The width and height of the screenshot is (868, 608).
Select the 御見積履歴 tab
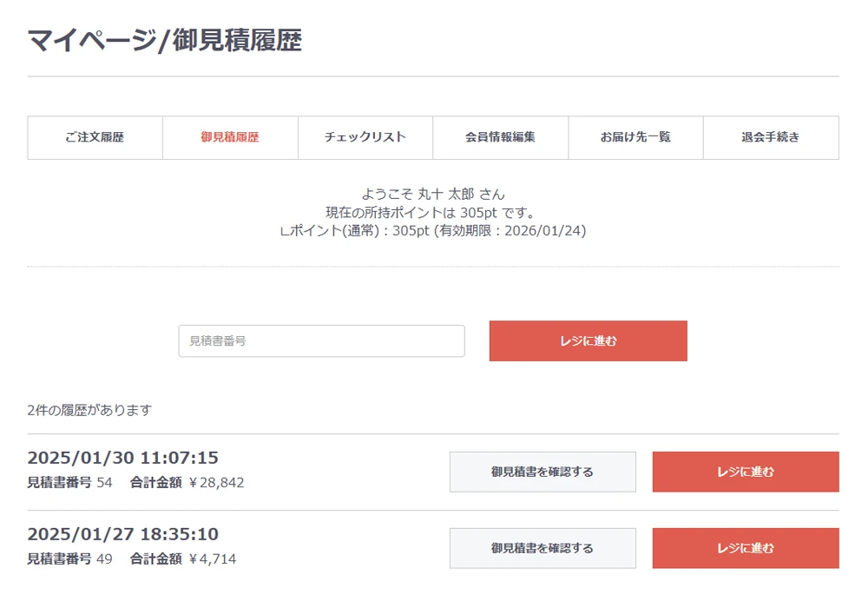[x=230, y=137]
